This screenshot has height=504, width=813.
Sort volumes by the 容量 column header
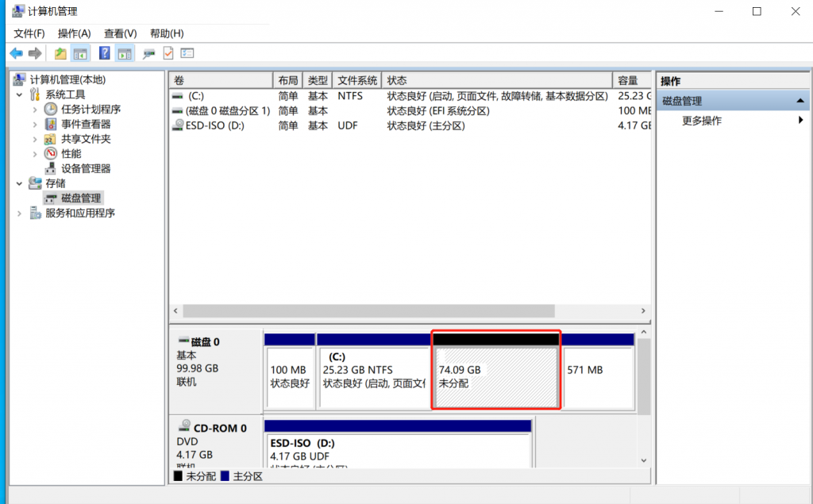pyautogui.click(x=629, y=79)
